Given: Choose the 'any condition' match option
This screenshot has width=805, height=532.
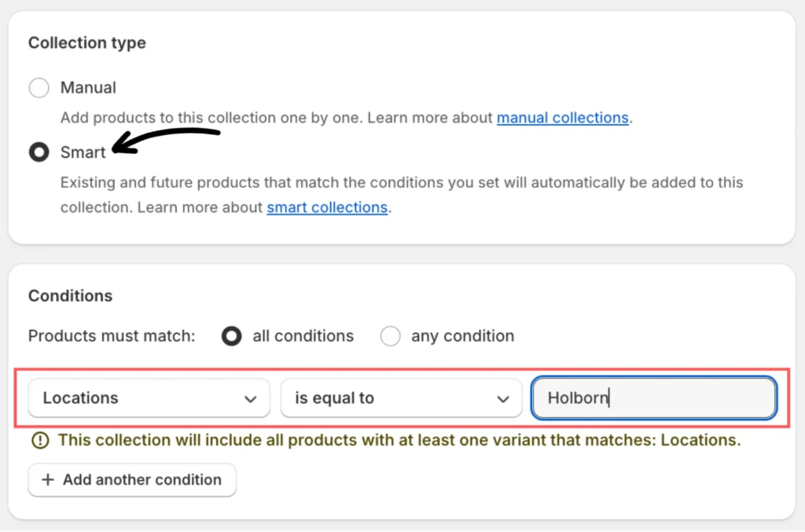Looking at the screenshot, I should click(390, 336).
